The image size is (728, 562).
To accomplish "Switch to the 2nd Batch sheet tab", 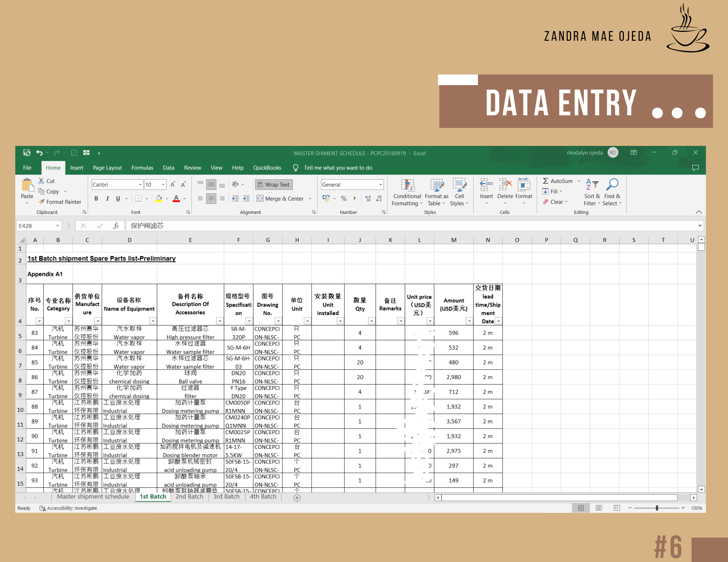I will pos(189,497).
